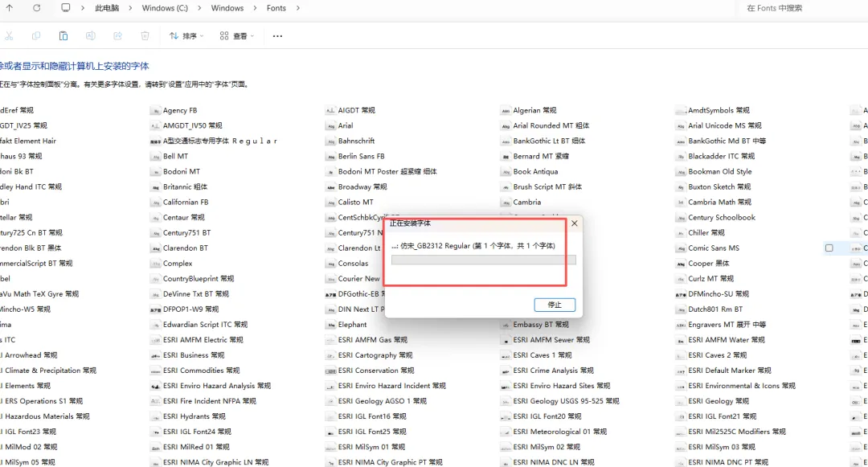The height and width of the screenshot is (467, 868).
Task: Select Blackadder ITC 常规 font
Action: 721,157
